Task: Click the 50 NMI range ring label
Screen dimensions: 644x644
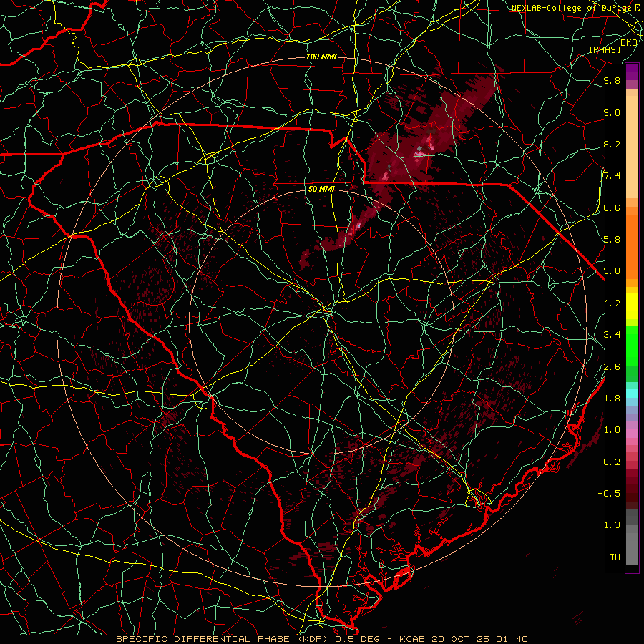Action: [321, 189]
